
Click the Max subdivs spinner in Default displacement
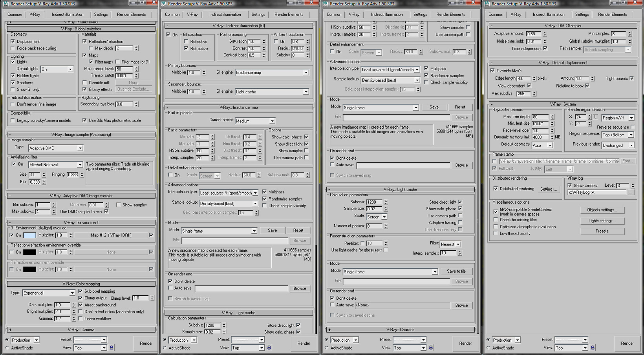tap(534, 94)
